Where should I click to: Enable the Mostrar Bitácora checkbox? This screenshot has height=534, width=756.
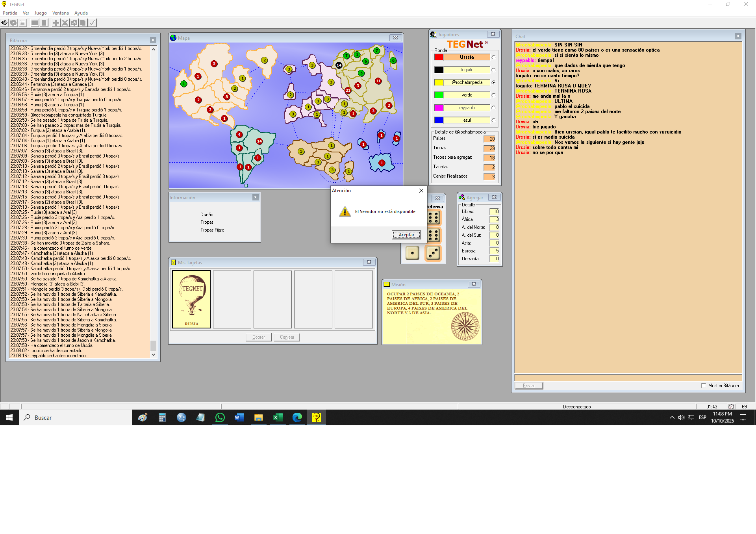pos(704,386)
